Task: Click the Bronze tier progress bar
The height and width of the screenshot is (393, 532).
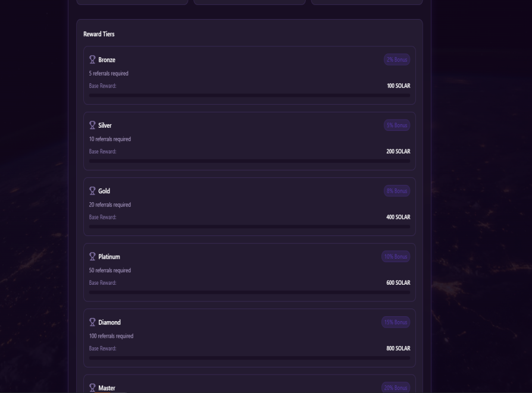Action: (249, 95)
